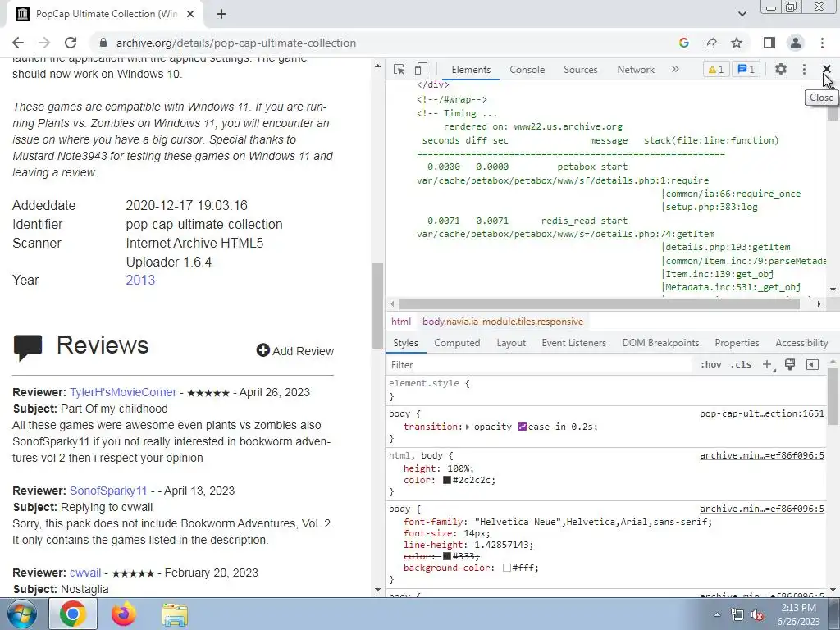Share this page icon
Viewport: 840px width, 630px height.
click(710, 43)
